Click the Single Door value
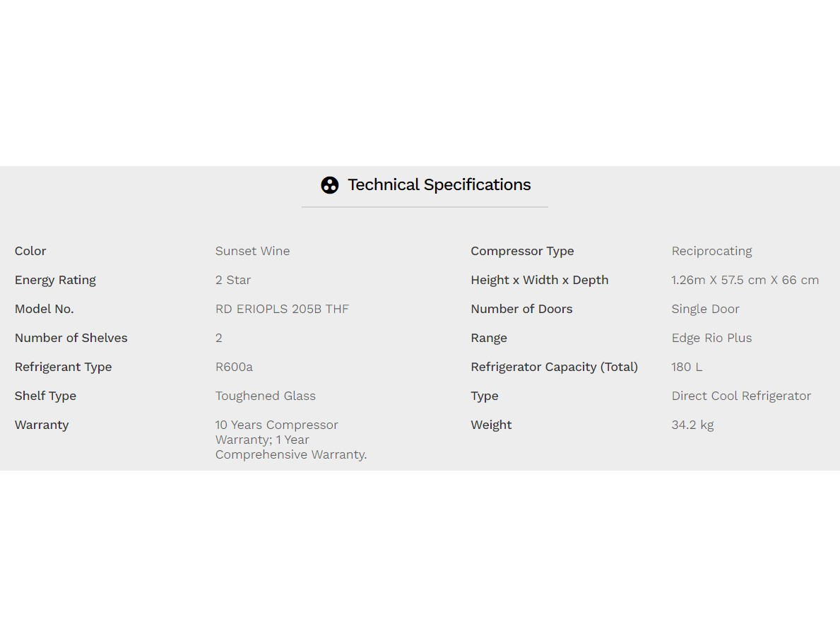Image resolution: width=840 pixels, height=636 pixels. pos(705,309)
